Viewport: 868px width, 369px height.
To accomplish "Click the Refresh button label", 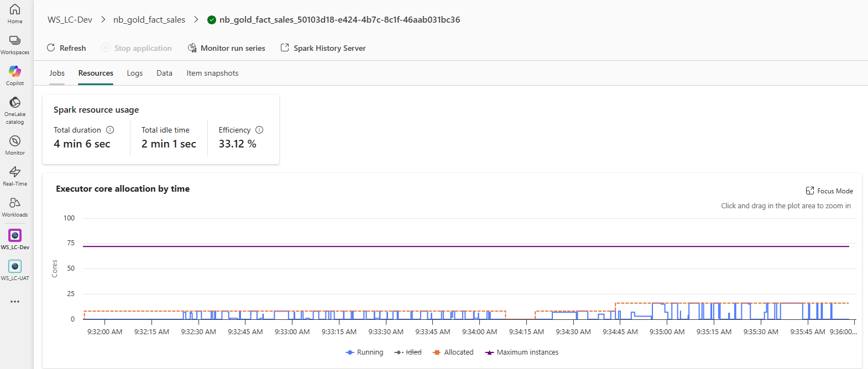I will tap(73, 48).
